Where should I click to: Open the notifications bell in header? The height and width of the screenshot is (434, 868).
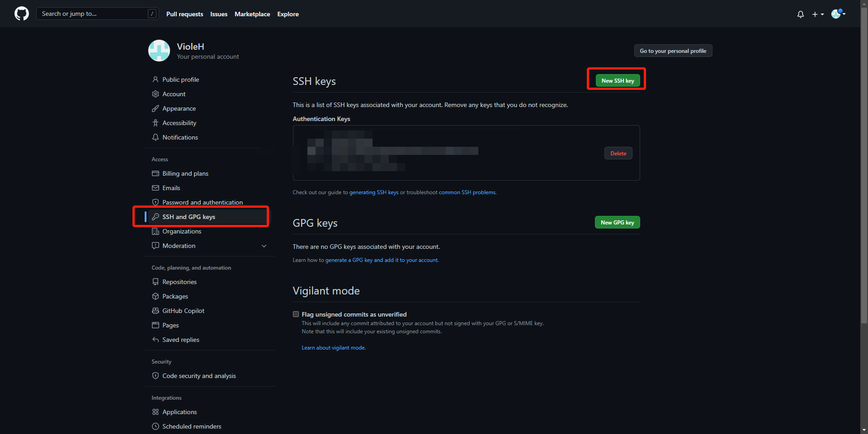(801, 14)
